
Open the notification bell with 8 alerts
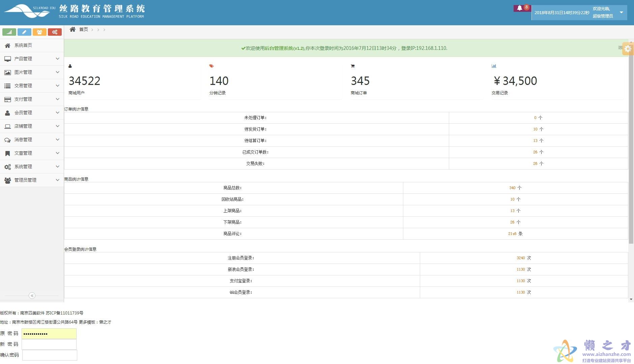tap(520, 8)
